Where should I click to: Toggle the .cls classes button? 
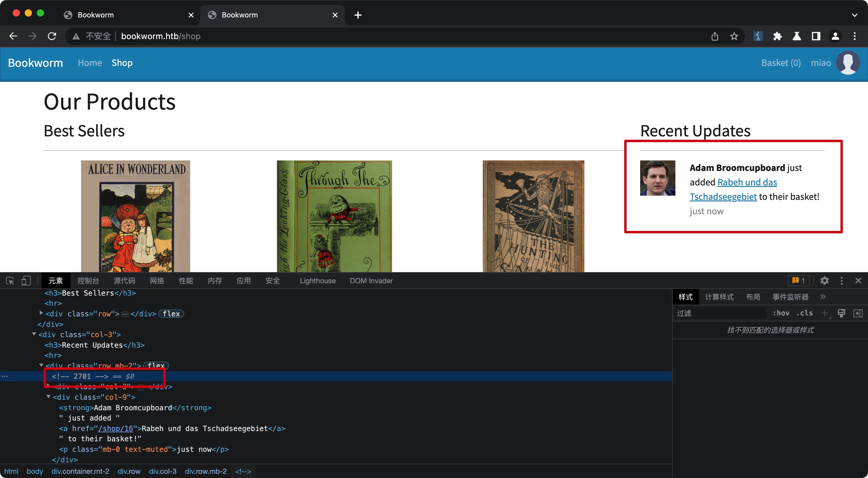(805, 313)
